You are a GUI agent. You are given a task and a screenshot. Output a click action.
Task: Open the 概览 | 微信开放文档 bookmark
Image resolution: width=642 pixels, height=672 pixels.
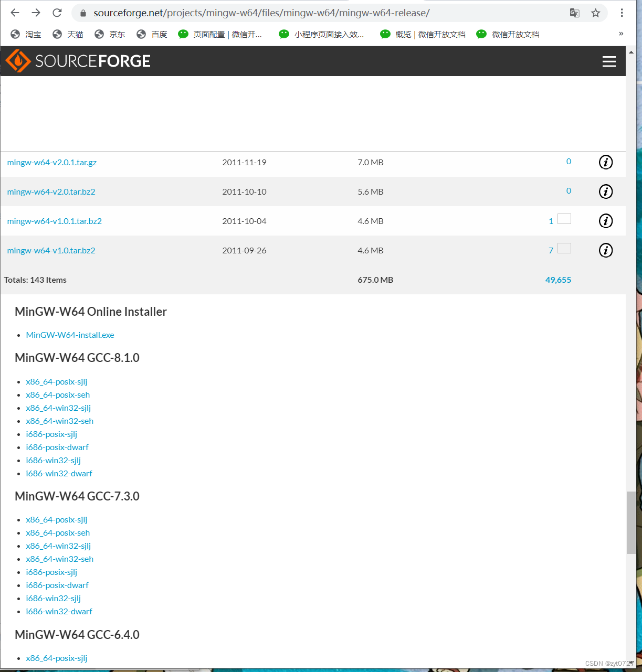click(x=423, y=34)
